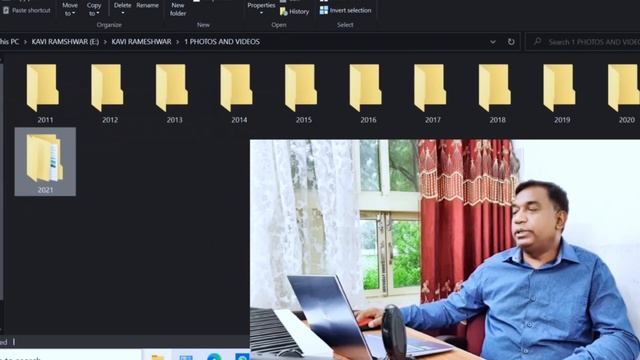Select the 2013 folder
This screenshot has width=640, height=360.
(173, 93)
